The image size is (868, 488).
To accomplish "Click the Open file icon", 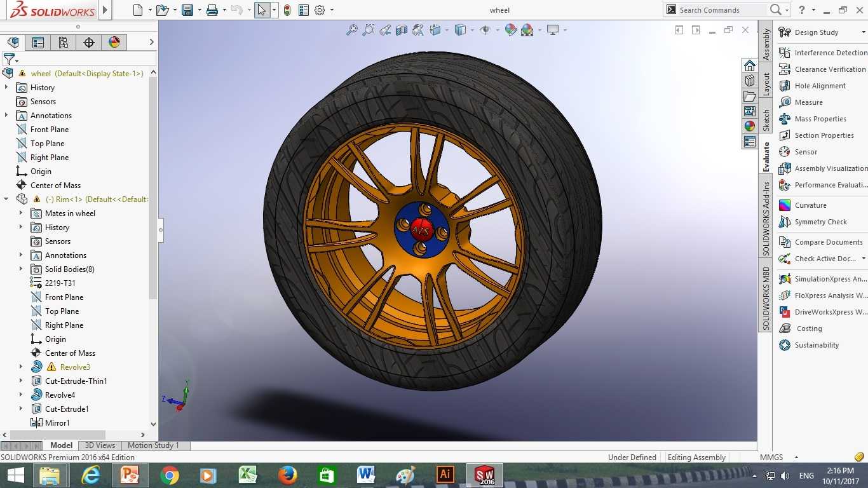I will click(x=162, y=10).
